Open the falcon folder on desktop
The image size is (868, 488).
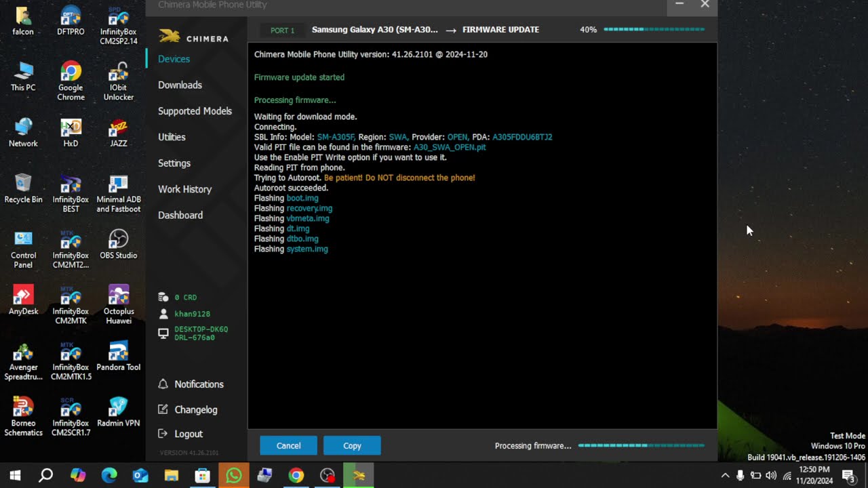tap(23, 21)
